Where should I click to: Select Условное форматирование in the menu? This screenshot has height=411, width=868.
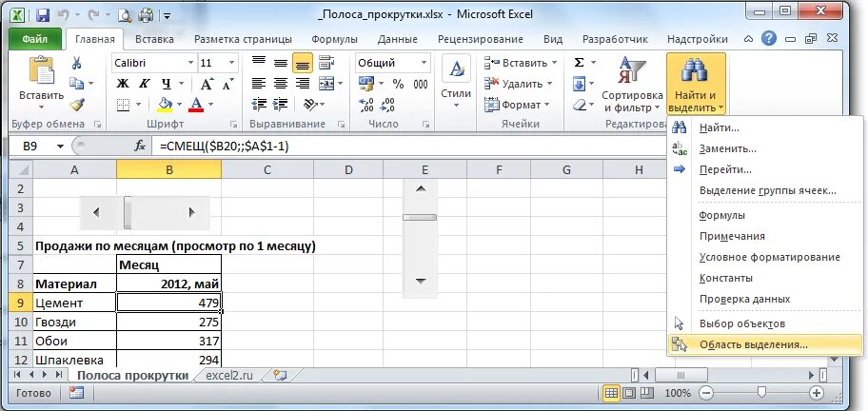click(x=765, y=257)
